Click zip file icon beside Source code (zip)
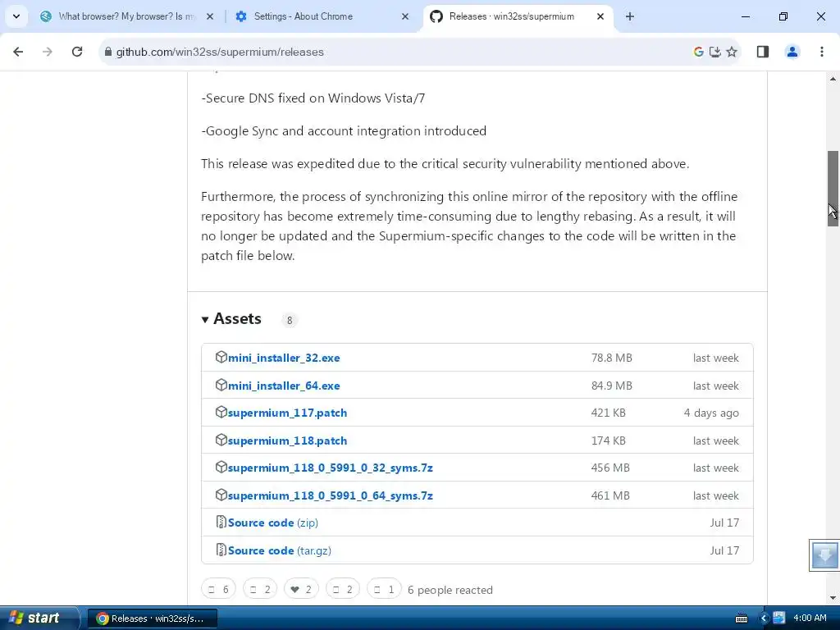 [221, 523]
